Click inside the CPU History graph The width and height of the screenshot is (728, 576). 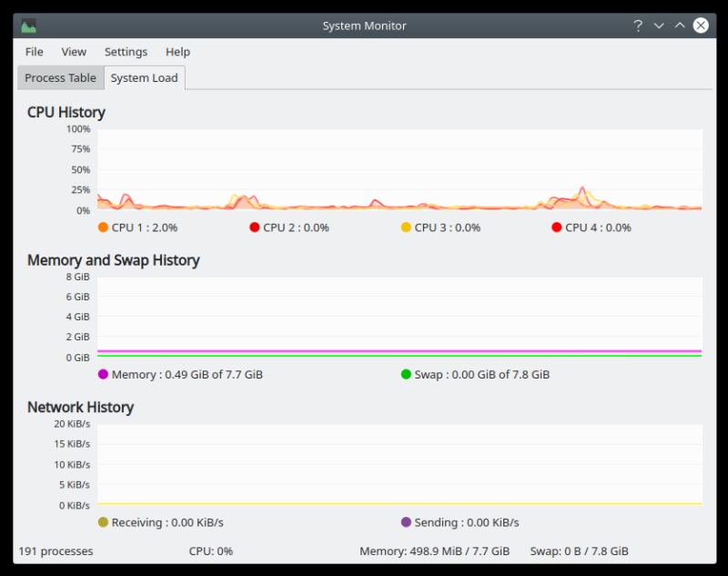(x=399, y=169)
